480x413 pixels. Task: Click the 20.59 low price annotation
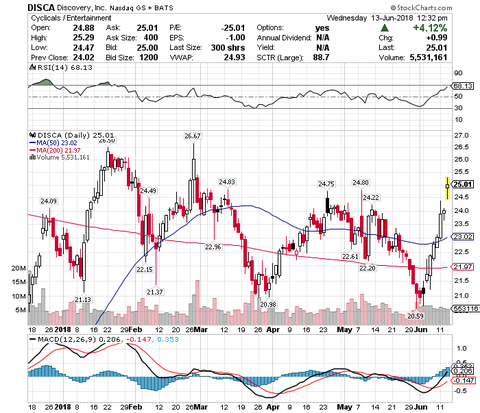point(415,316)
